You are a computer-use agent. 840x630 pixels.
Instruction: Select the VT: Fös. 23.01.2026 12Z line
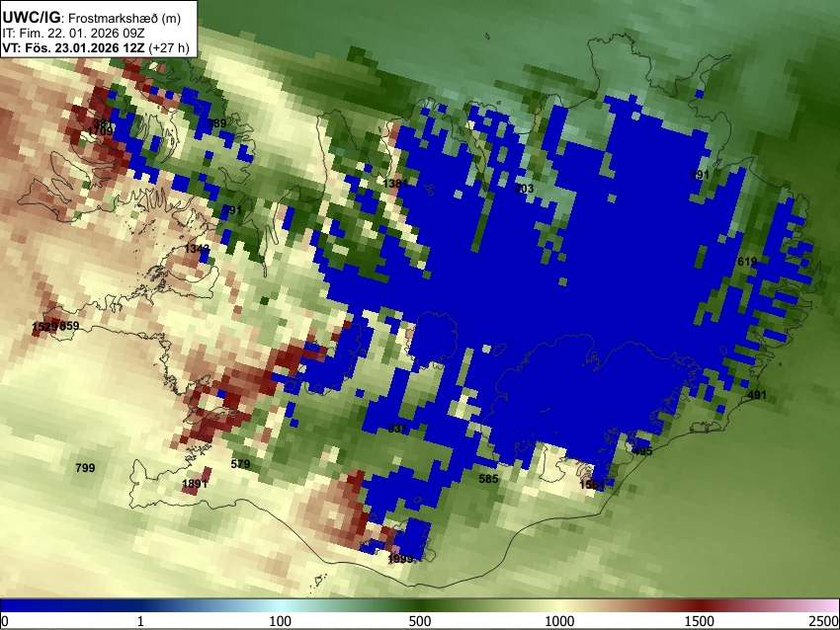point(96,47)
